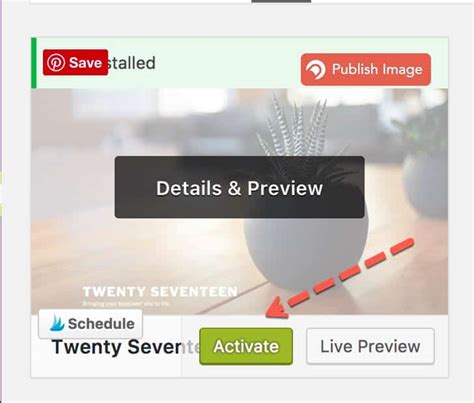This screenshot has width=474, height=403.
Task: Click the red dashed arrow tip
Action: click(x=276, y=308)
